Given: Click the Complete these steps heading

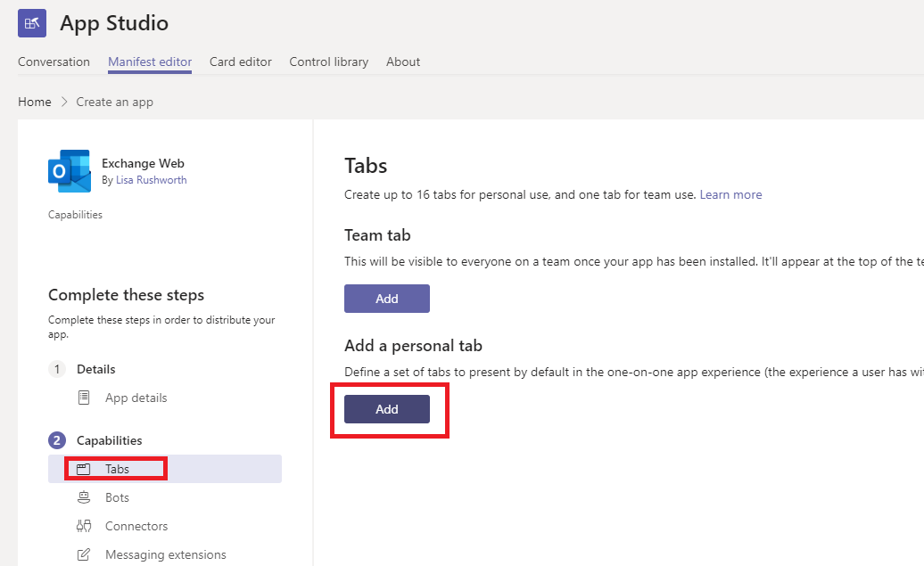Looking at the screenshot, I should [126, 295].
